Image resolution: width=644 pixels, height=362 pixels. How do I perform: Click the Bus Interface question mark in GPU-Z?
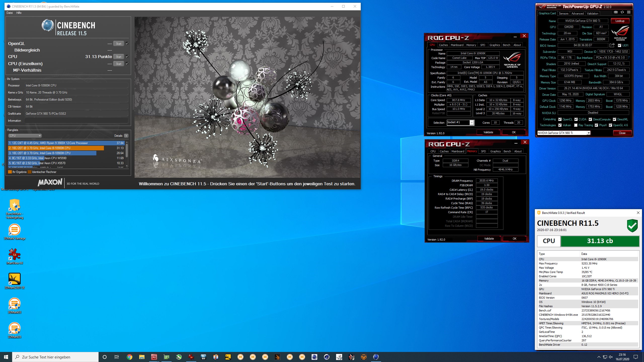[629, 58]
